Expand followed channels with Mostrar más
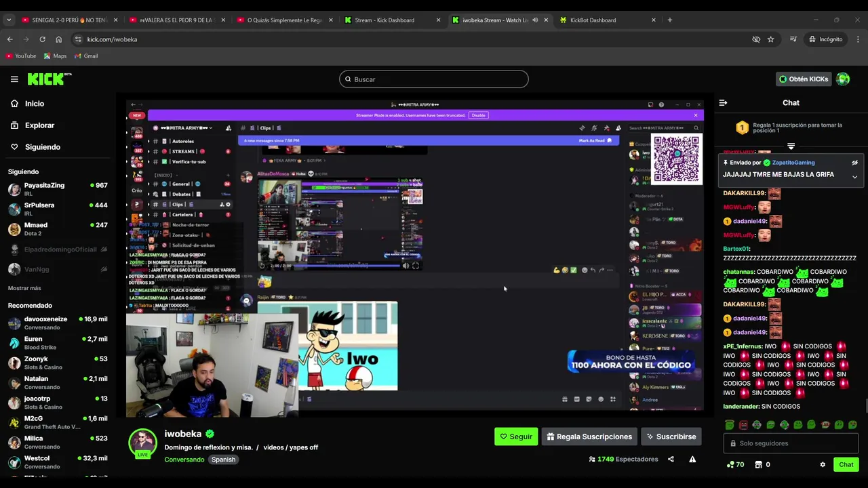 click(24, 288)
